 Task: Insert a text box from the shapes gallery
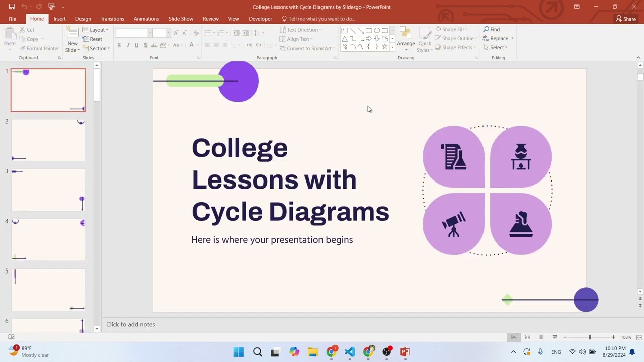click(345, 30)
